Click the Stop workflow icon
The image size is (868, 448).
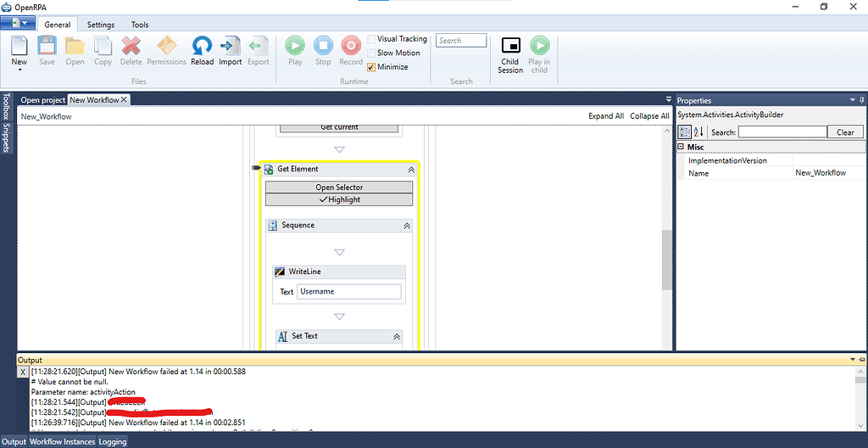(x=323, y=46)
